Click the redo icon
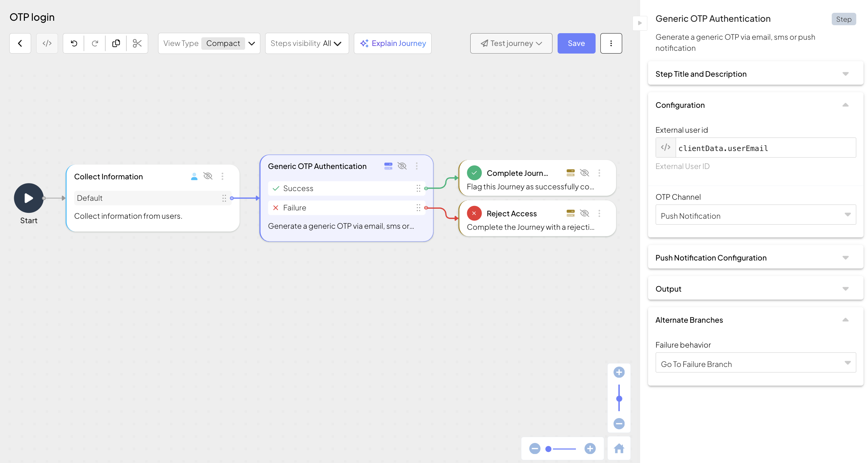 click(95, 43)
